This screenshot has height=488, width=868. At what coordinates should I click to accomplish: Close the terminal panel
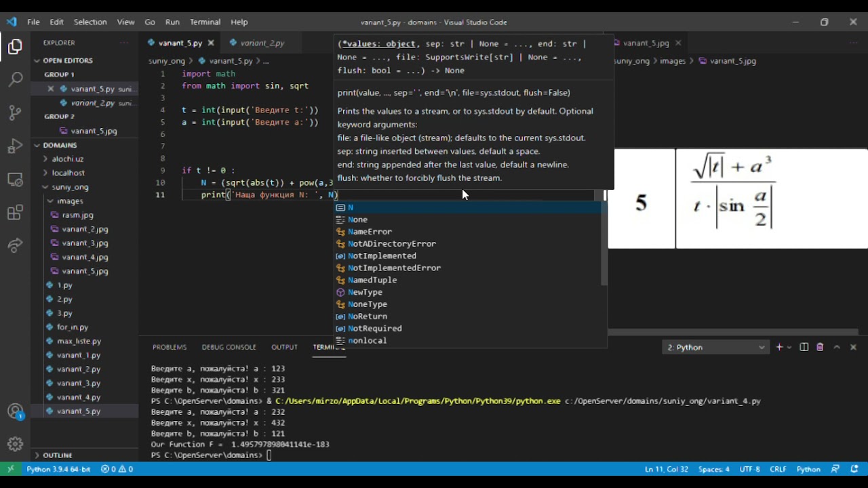(x=853, y=347)
